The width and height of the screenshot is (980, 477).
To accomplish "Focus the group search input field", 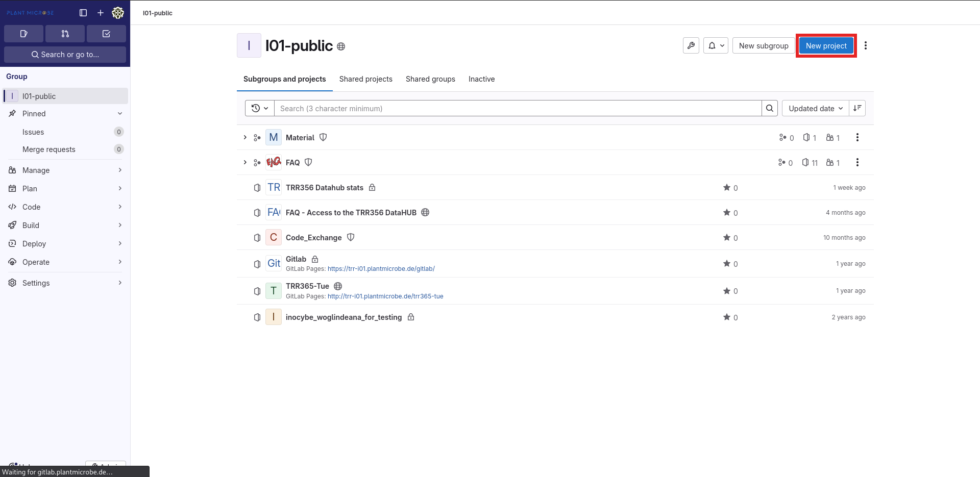I will point(518,108).
